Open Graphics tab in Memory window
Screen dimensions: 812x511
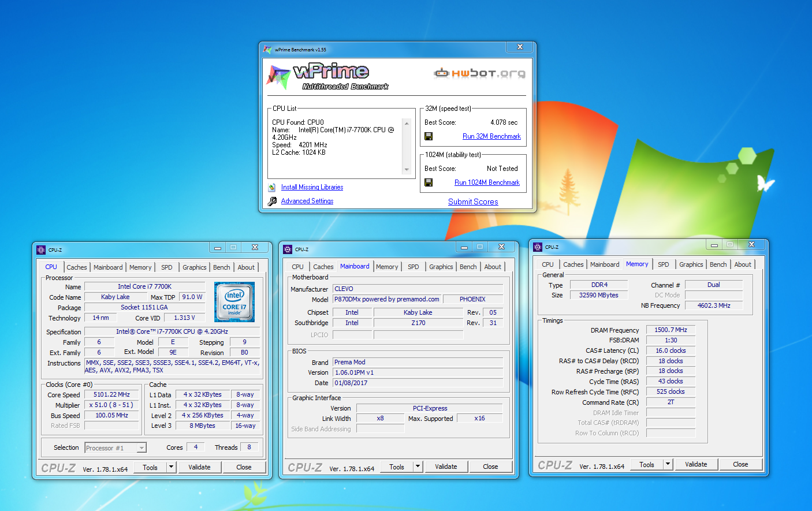click(x=691, y=264)
